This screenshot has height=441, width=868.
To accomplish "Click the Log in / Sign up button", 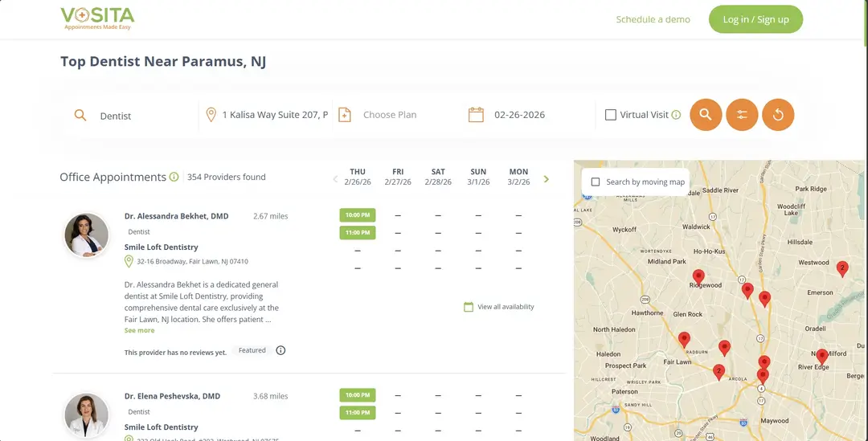I will [x=755, y=19].
